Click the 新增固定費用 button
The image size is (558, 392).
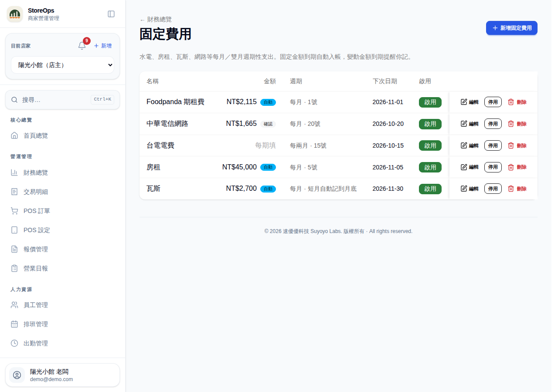(512, 28)
